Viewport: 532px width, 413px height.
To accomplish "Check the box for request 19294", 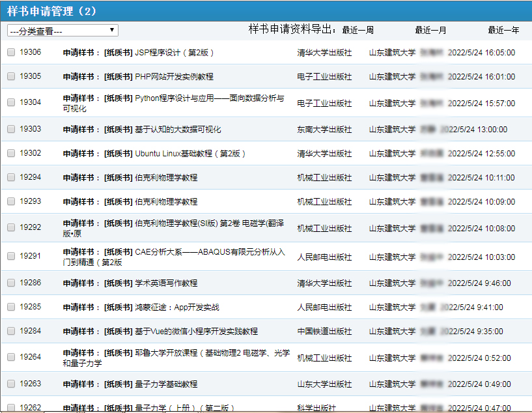I will [x=11, y=178].
